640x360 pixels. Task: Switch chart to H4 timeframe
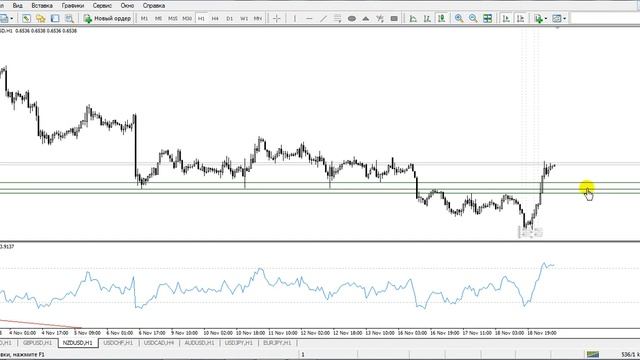tap(215, 18)
